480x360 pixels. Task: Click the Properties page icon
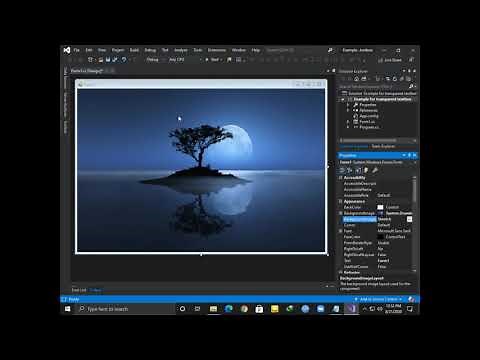click(358, 170)
